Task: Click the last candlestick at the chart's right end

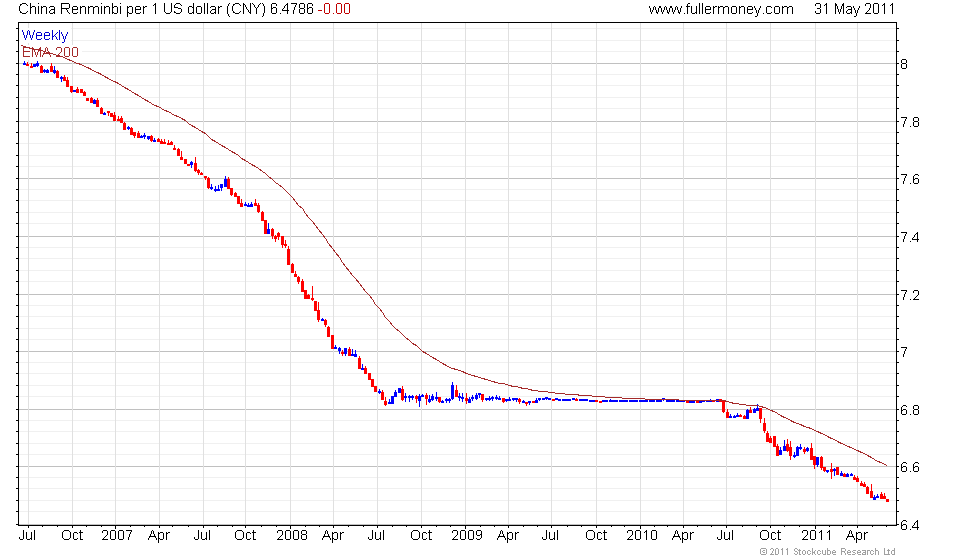Action: 888,500
